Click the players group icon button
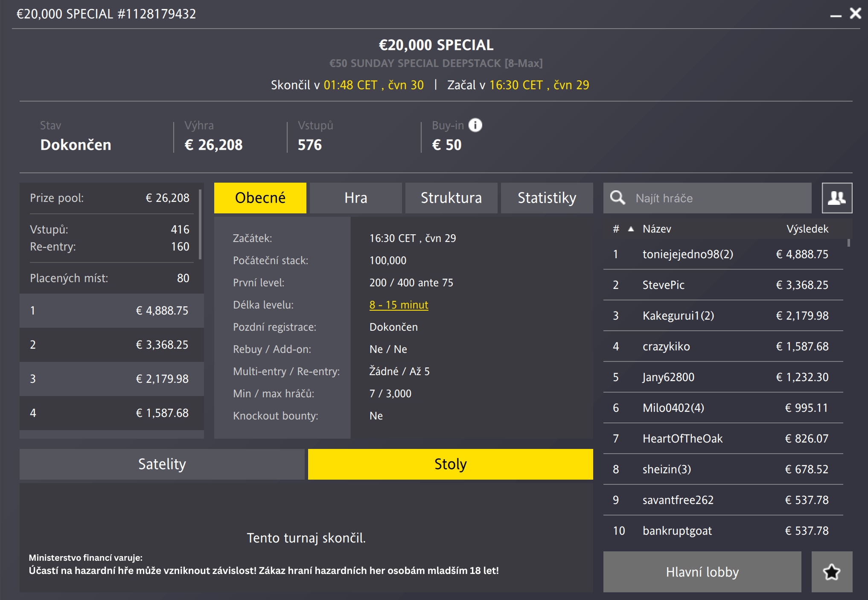 [836, 198]
